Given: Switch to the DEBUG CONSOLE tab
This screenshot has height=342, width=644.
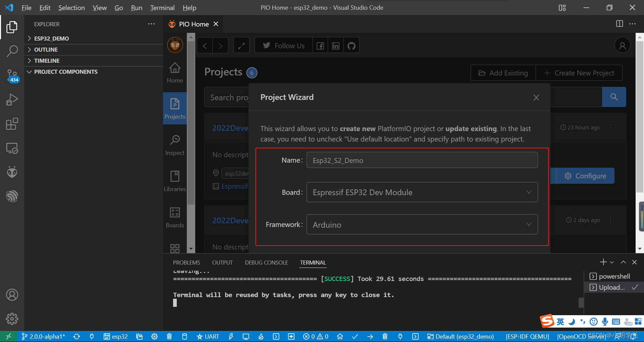Looking at the screenshot, I should [266, 263].
